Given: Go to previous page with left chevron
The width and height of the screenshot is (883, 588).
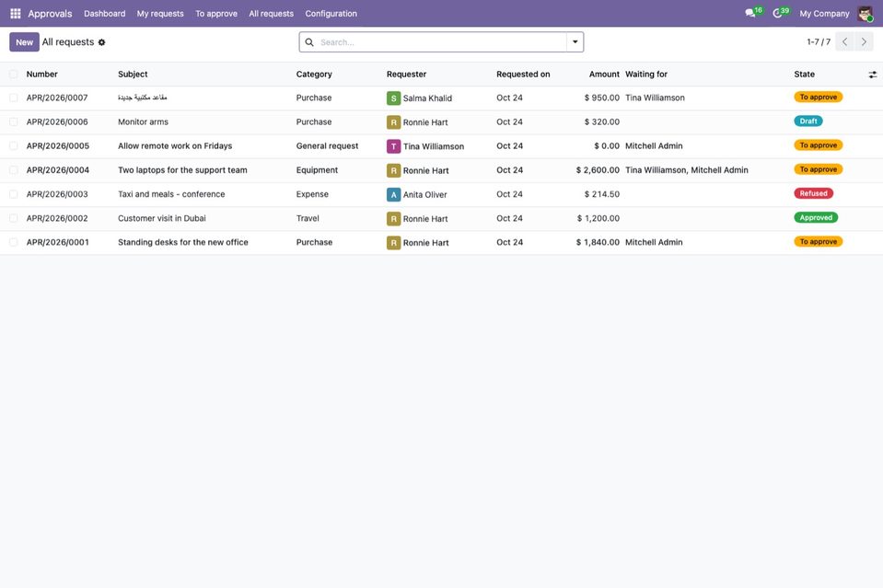Looking at the screenshot, I should coord(844,41).
